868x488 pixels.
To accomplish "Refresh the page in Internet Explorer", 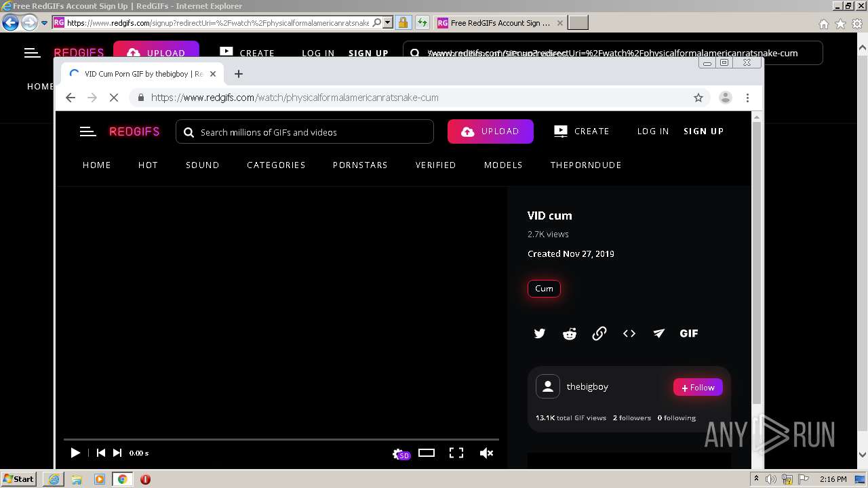I will [422, 23].
